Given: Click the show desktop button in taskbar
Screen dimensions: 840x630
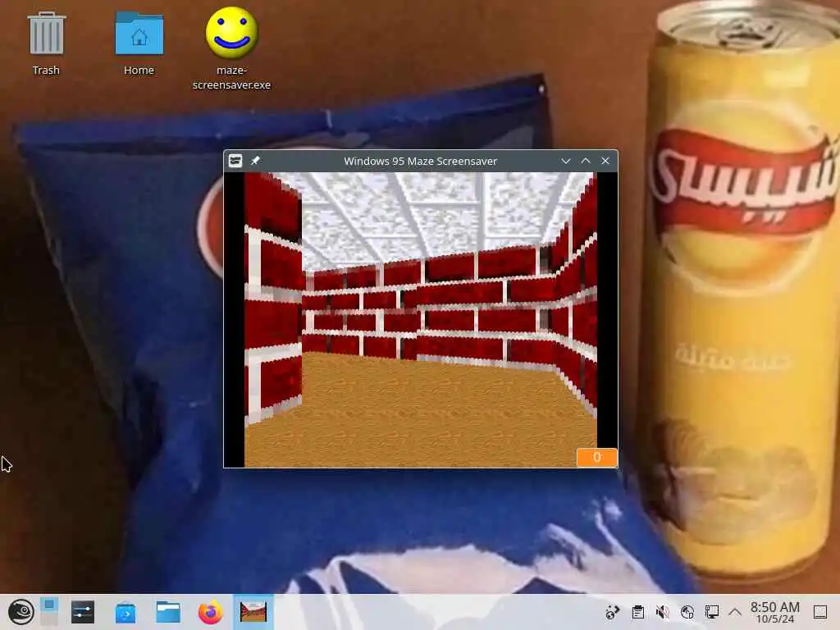Looking at the screenshot, I should (x=820, y=612).
